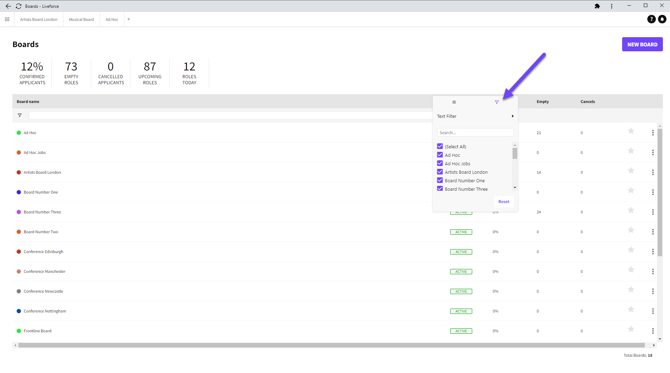
Task: Star the Artists Board London row
Action: (631, 171)
